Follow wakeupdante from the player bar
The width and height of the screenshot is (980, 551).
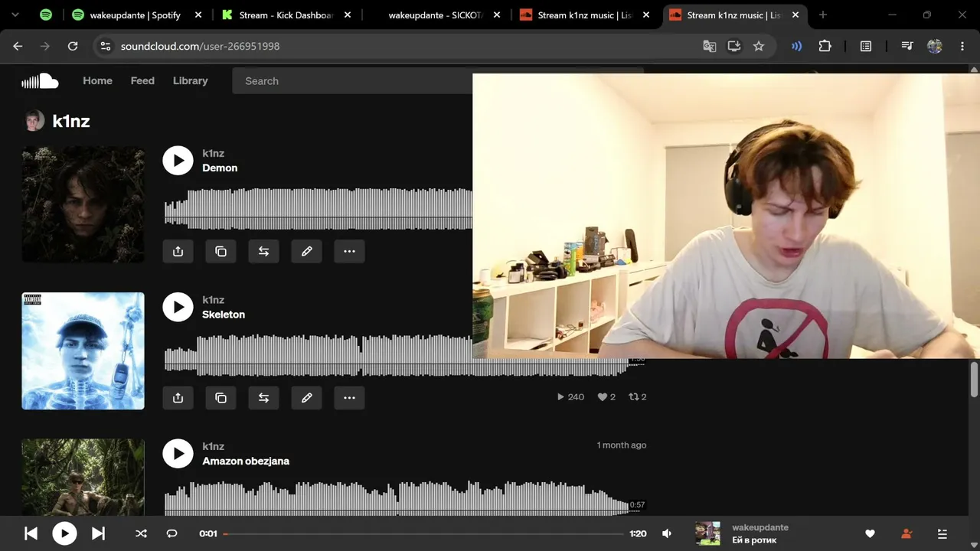pyautogui.click(x=906, y=533)
